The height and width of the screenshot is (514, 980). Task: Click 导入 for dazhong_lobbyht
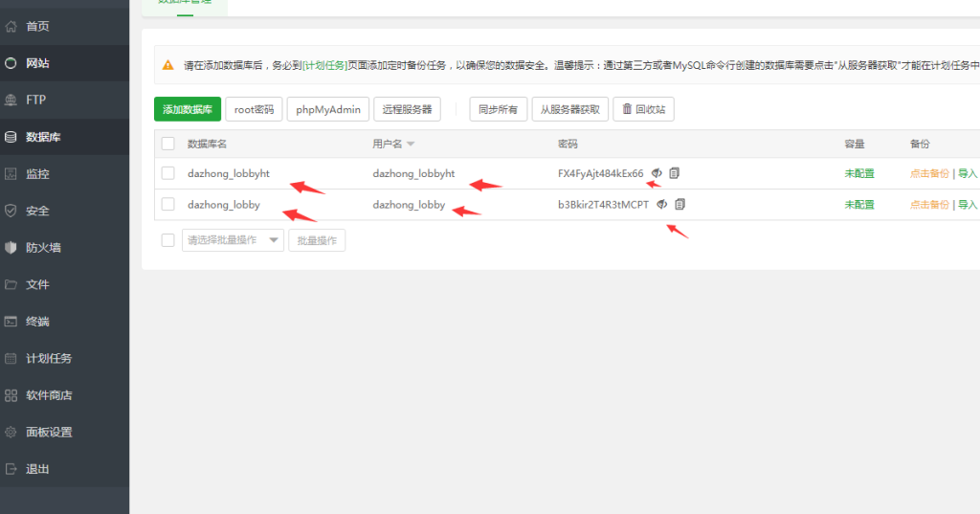(968, 173)
